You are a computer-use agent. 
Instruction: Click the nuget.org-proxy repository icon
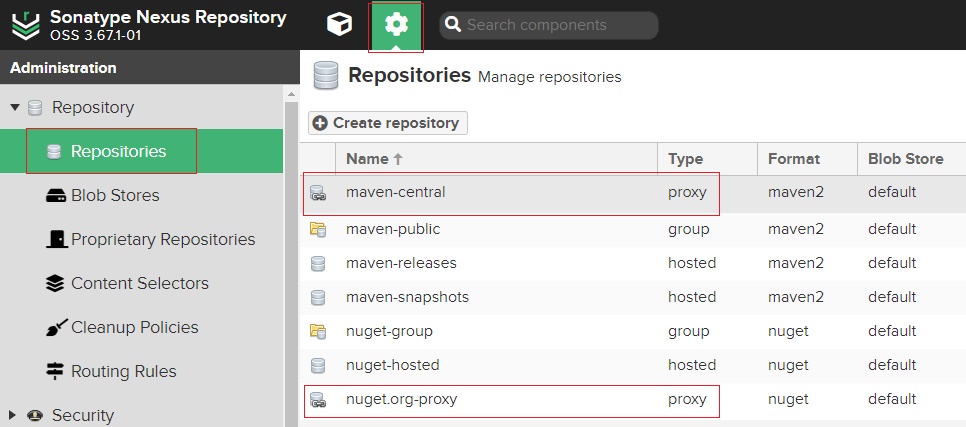point(318,400)
